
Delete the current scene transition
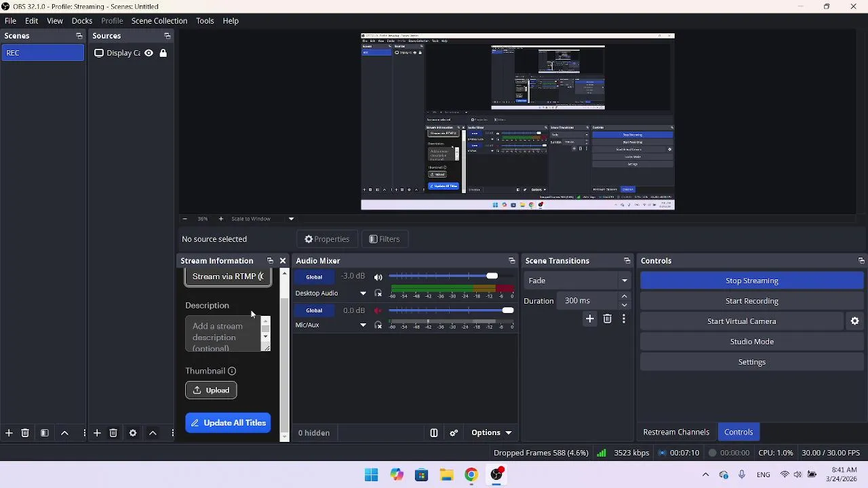pos(608,319)
